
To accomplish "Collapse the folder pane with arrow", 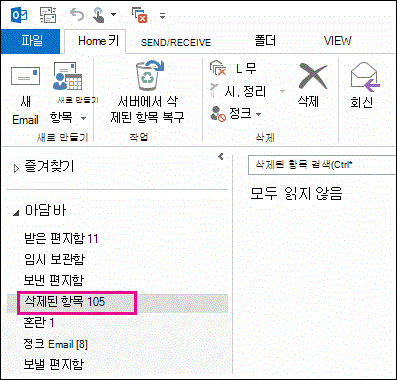I will pyautogui.click(x=220, y=156).
